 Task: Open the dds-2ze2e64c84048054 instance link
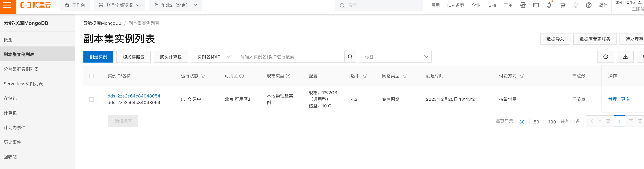(x=134, y=96)
